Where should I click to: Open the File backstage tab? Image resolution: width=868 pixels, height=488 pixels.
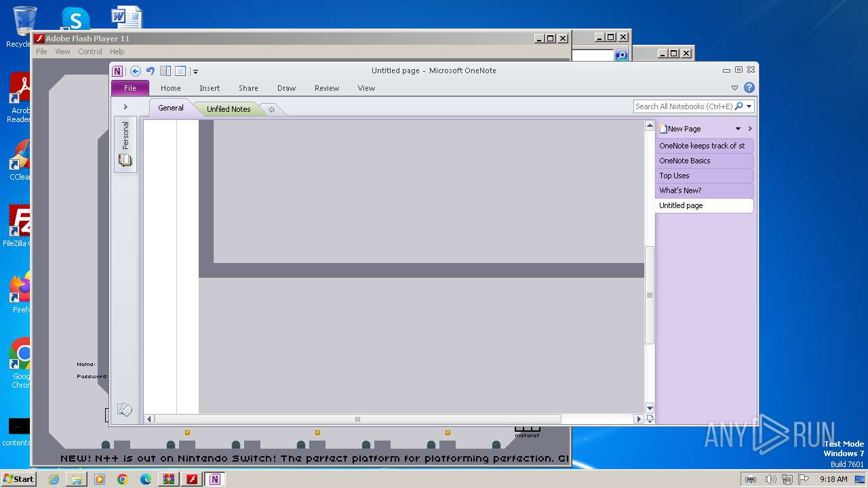pos(130,88)
